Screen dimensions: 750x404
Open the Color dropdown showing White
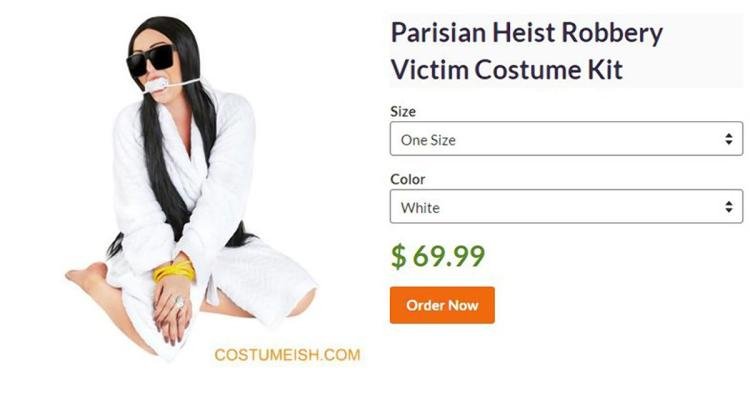[566, 207]
